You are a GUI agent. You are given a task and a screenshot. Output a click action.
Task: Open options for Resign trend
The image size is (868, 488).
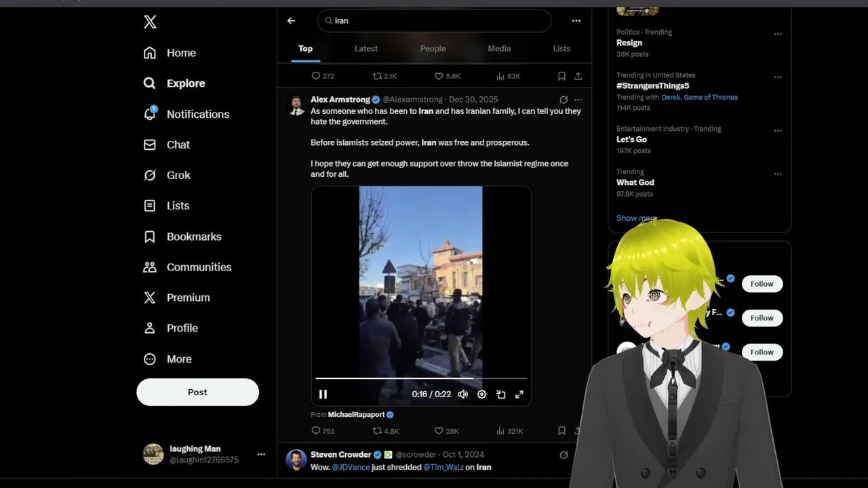[x=778, y=34]
